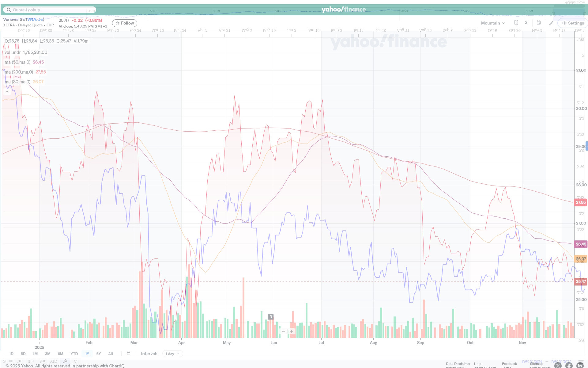Click the crosshair comparison icon in toolbar
This screenshot has height=368, width=588.
point(516,23)
